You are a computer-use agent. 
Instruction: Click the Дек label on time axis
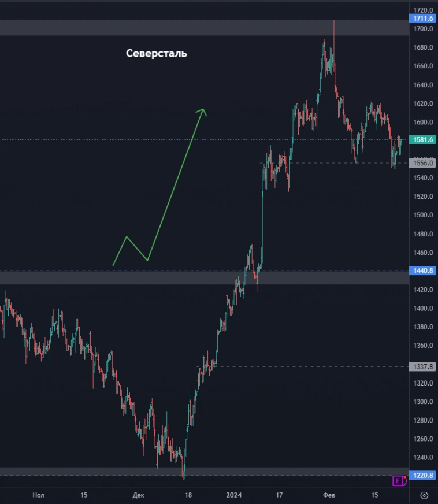click(x=138, y=495)
